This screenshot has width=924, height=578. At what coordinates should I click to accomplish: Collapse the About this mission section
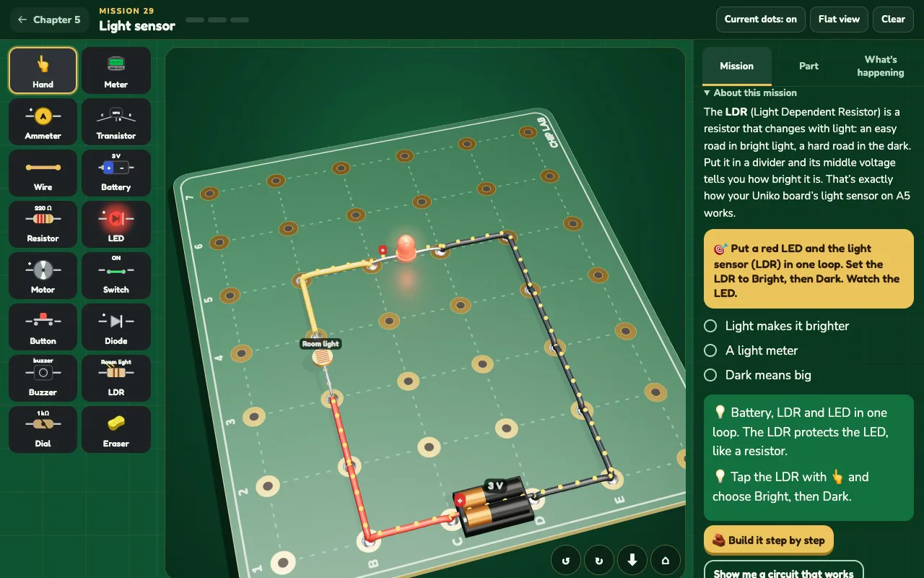(x=751, y=92)
